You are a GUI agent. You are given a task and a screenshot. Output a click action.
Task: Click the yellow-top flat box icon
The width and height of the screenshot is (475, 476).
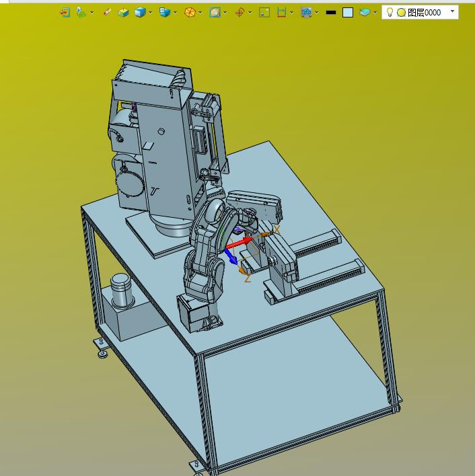[x=123, y=13]
